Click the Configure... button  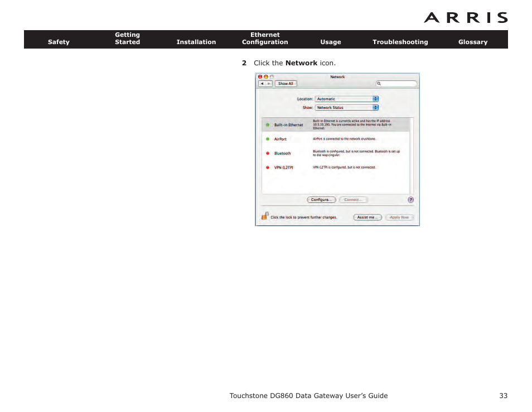click(321, 200)
